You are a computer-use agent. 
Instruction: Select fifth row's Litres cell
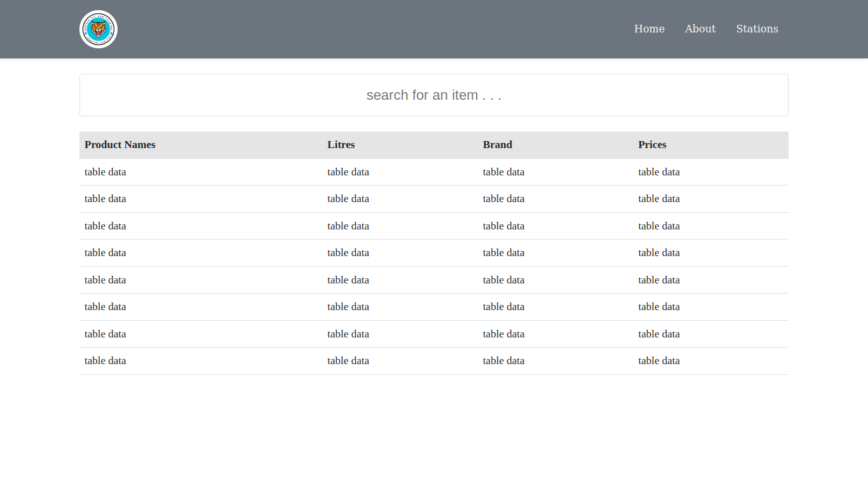pyautogui.click(x=348, y=280)
